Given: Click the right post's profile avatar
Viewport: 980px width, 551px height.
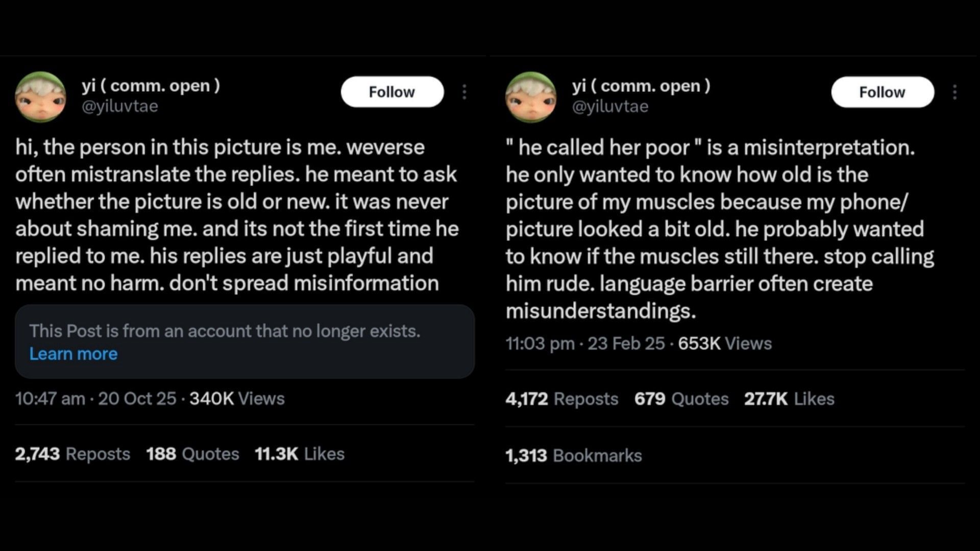Looking at the screenshot, I should (531, 97).
